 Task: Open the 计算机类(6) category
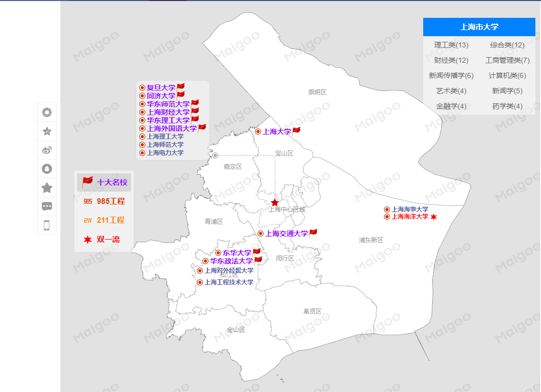tap(507, 75)
